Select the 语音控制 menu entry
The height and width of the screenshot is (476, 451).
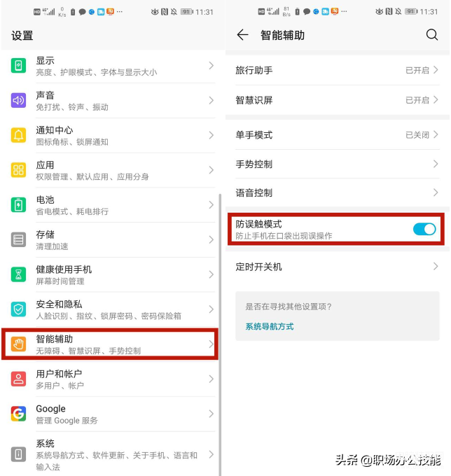coord(337,192)
